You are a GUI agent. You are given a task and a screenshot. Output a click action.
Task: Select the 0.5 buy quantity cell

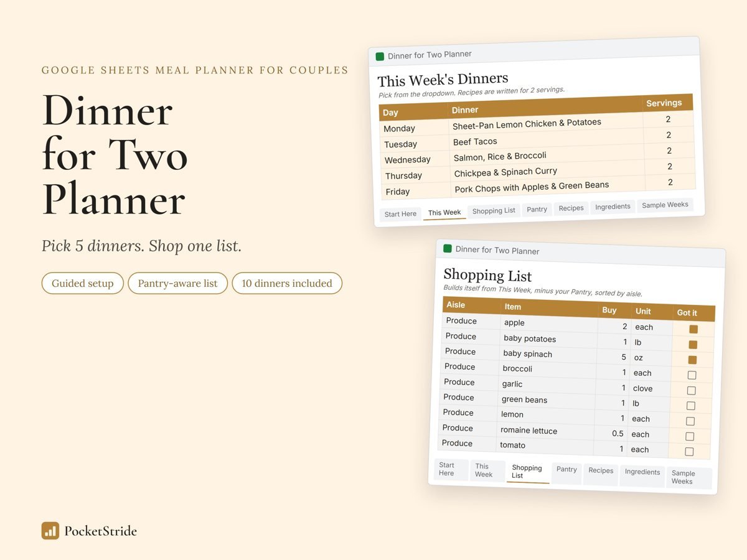(611, 434)
